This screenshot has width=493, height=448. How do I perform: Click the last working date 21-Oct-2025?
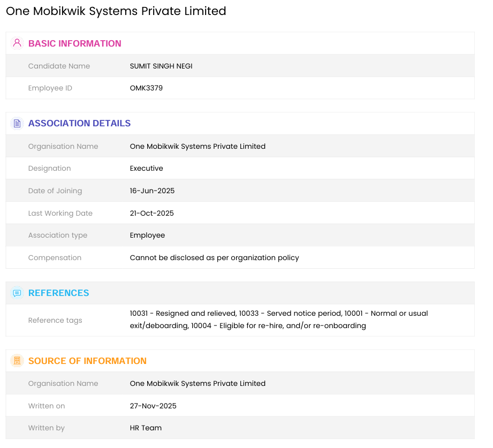coord(151,213)
